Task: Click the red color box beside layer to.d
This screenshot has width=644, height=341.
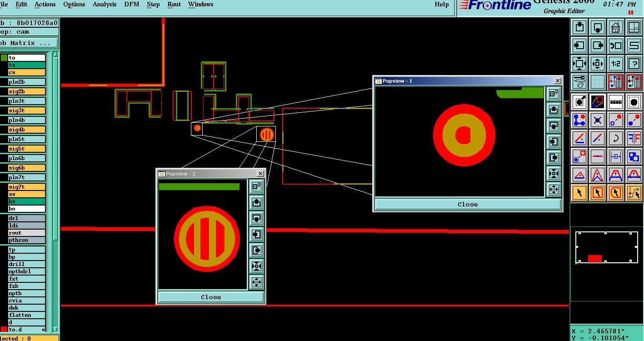Action: pyautogui.click(x=4, y=330)
